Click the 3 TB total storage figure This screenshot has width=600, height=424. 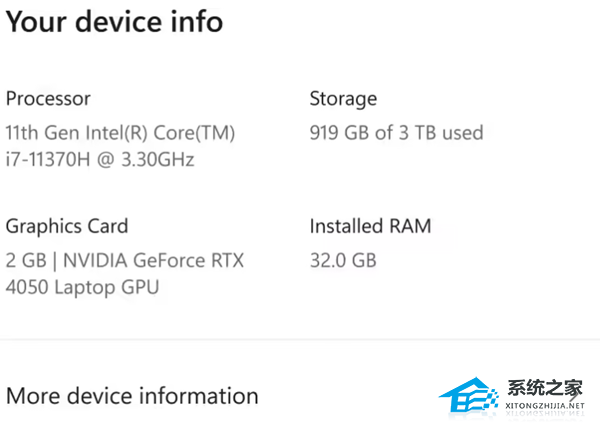(416, 132)
